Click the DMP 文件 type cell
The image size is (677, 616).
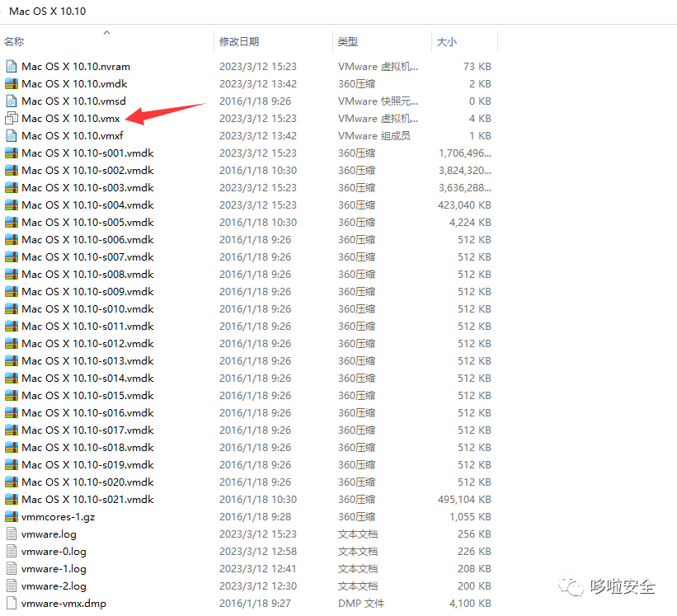coord(361,604)
